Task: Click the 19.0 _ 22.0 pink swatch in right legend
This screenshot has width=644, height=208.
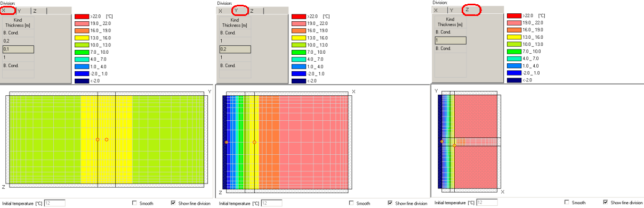Action: [514, 23]
